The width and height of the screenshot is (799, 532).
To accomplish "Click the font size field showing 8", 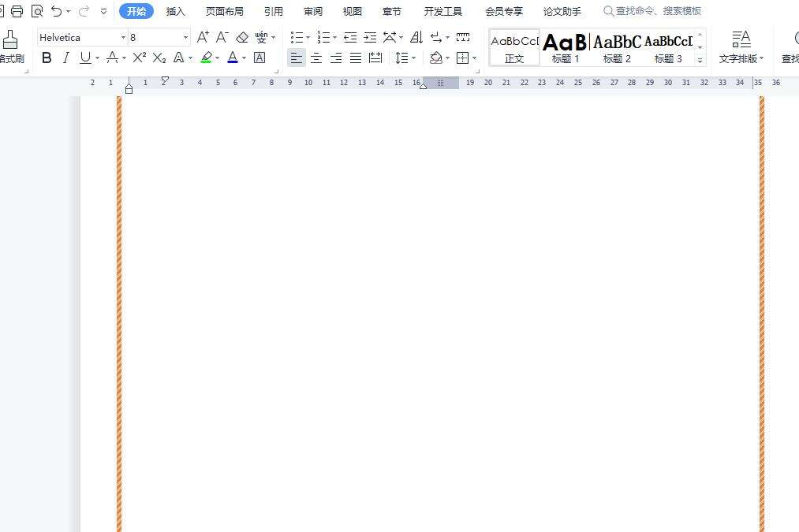I will [x=154, y=37].
